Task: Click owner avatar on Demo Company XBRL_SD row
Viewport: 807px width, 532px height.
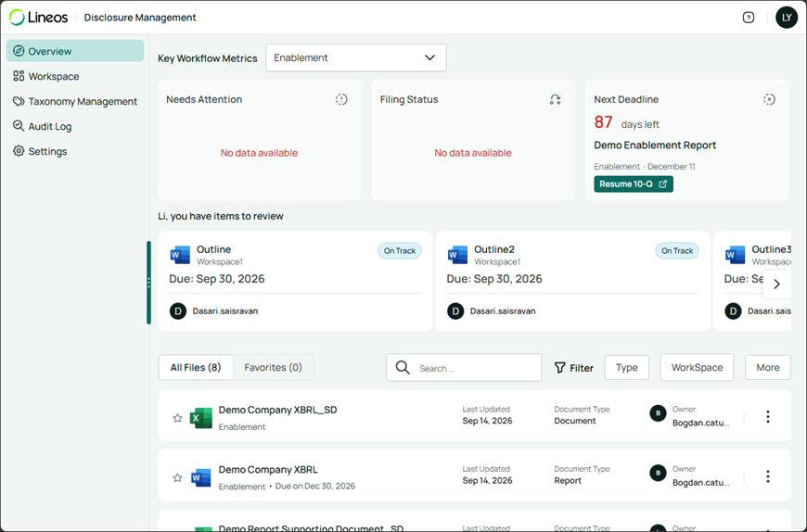Action: click(x=658, y=412)
